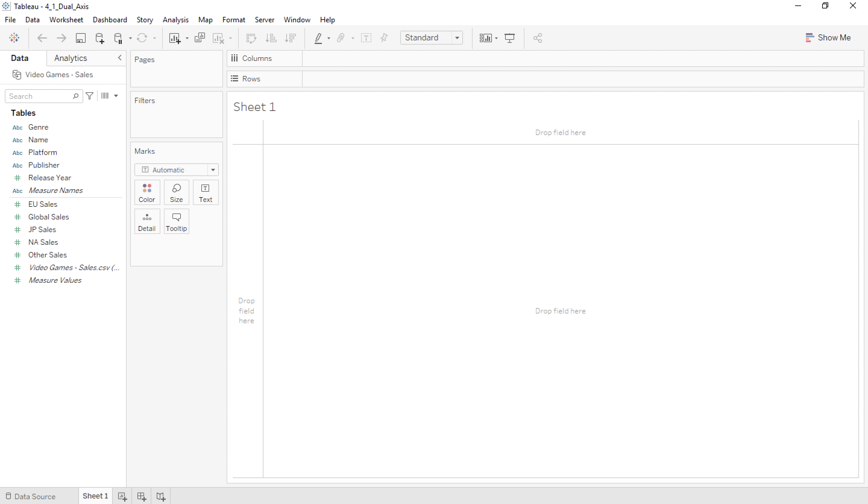Click the Color marks card button
868x504 pixels.
(147, 193)
